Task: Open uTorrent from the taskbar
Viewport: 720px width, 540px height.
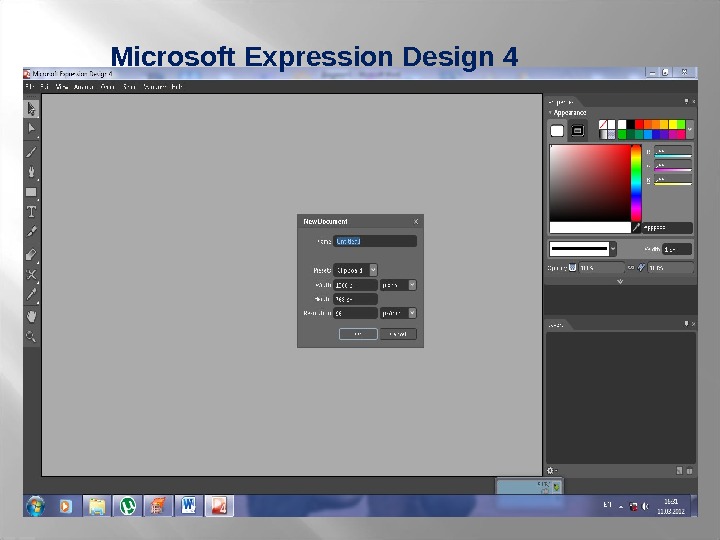Action: 128,506
